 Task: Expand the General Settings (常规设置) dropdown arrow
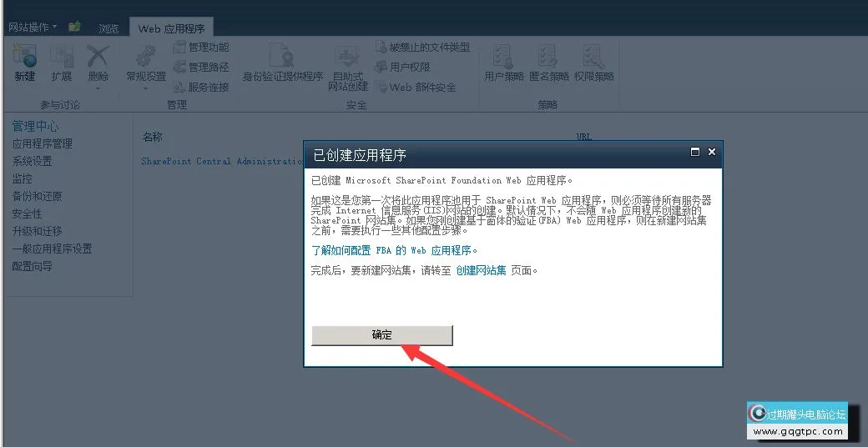click(146, 88)
